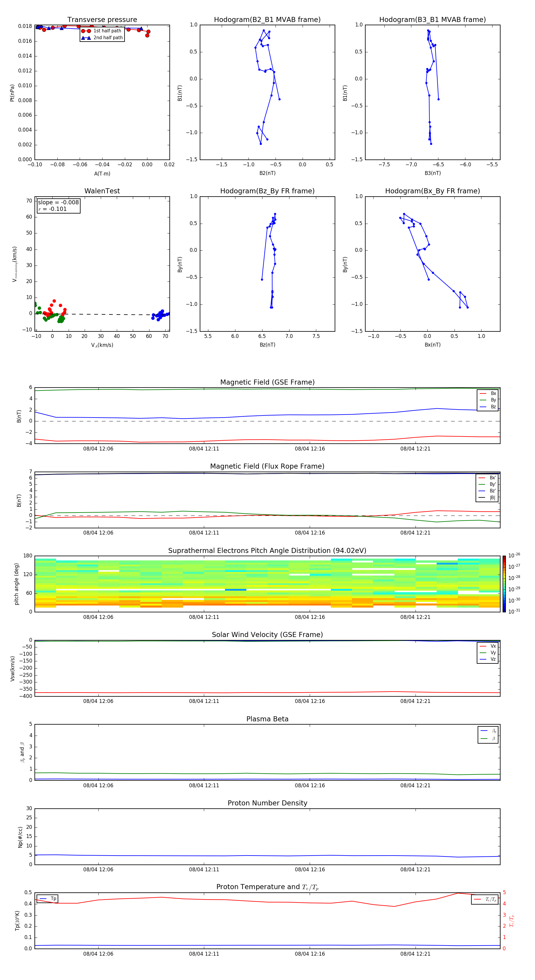535x980 pixels.
Task: Click the colorbar tick label 10^-31
Action: [514, 611]
